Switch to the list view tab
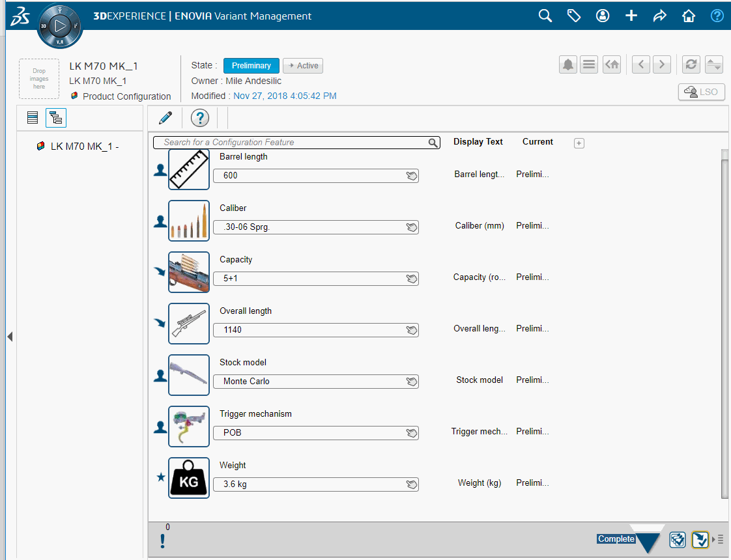The image size is (731, 560). 32,117
